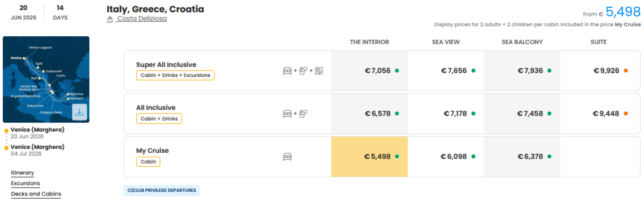The image size is (644, 203).
Task: Click the ship icon beside Costa Deliziosa
Action: 110,20
